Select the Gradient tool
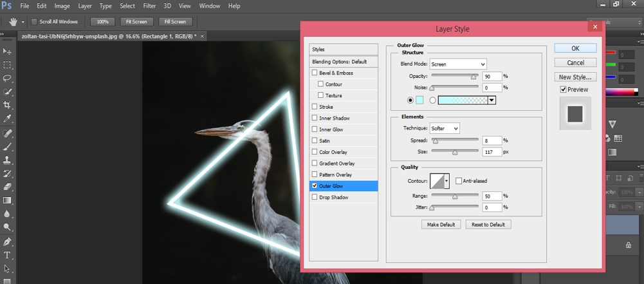The height and width of the screenshot is (284, 644). [7, 200]
